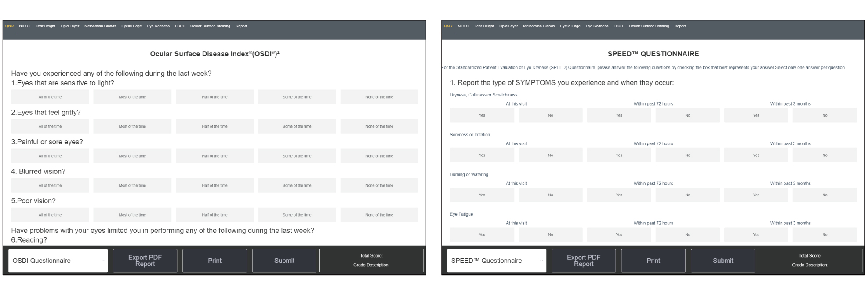868x298 pixels.
Task: Choose All of the time for blurred vision
Action: tap(50, 185)
